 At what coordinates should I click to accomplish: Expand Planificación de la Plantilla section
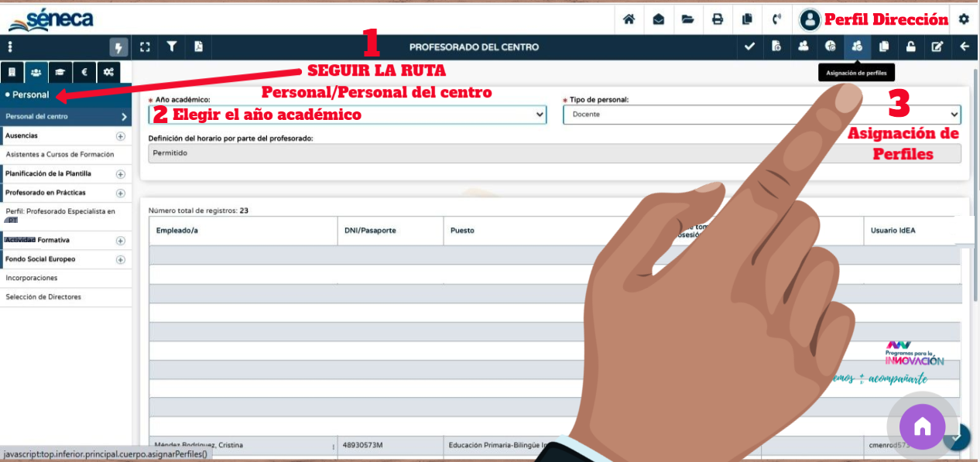click(120, 174)
